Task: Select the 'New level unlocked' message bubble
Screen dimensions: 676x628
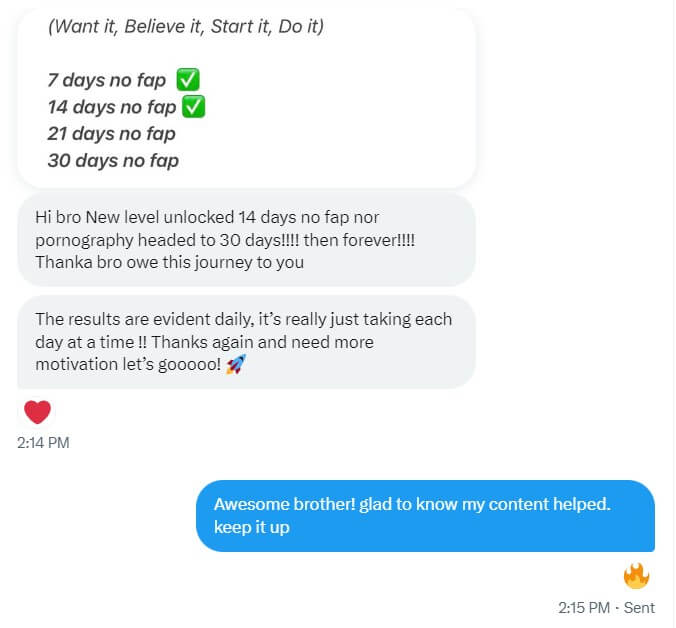Action: click(x=247, y=240)
